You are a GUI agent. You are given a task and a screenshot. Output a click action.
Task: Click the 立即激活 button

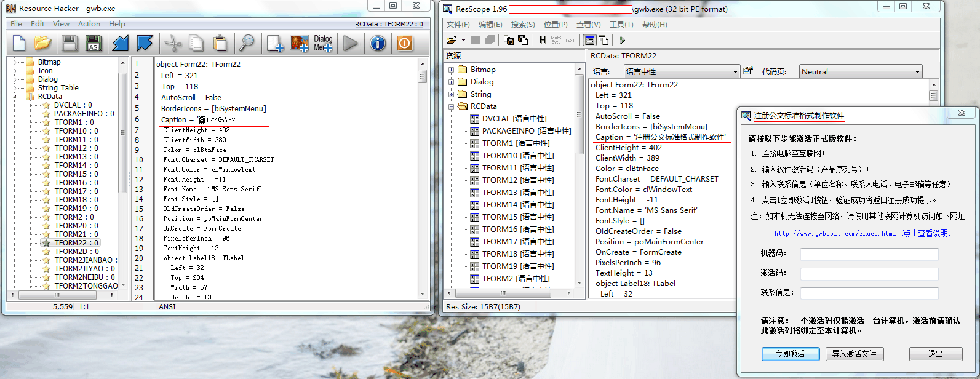point(791,354)
